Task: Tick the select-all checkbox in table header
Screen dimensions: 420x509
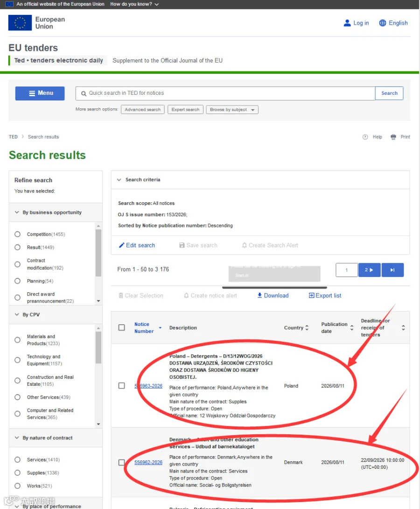Action: [122, 327]
